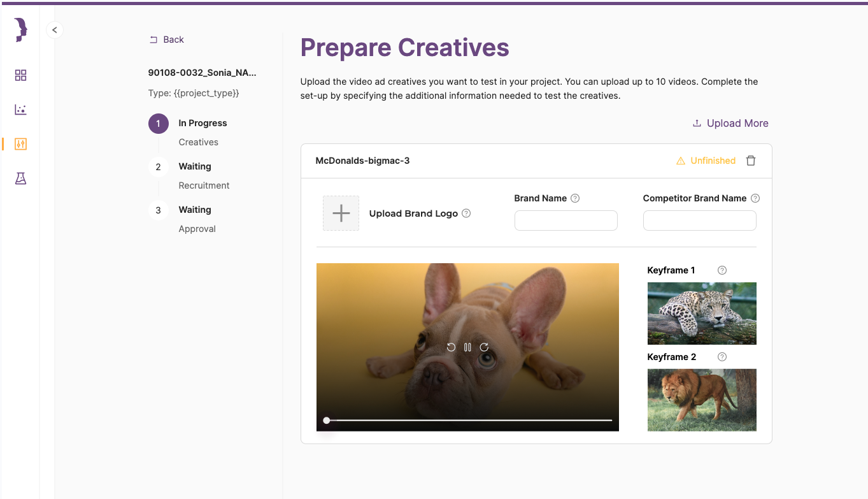Rewind the video with back arrow
This screenshot has width=868, height=499.
[x=451, y=347]
